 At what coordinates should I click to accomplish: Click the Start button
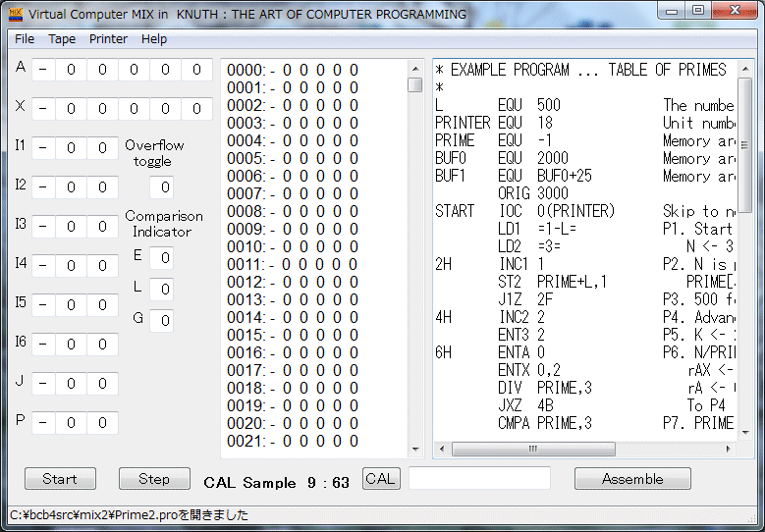(x=60, y=478)
